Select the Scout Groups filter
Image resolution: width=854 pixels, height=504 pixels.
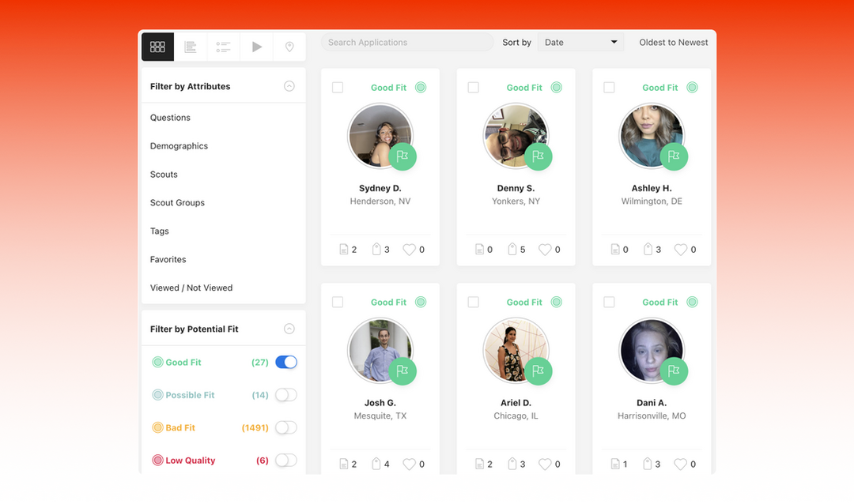[x=177, y=202]
